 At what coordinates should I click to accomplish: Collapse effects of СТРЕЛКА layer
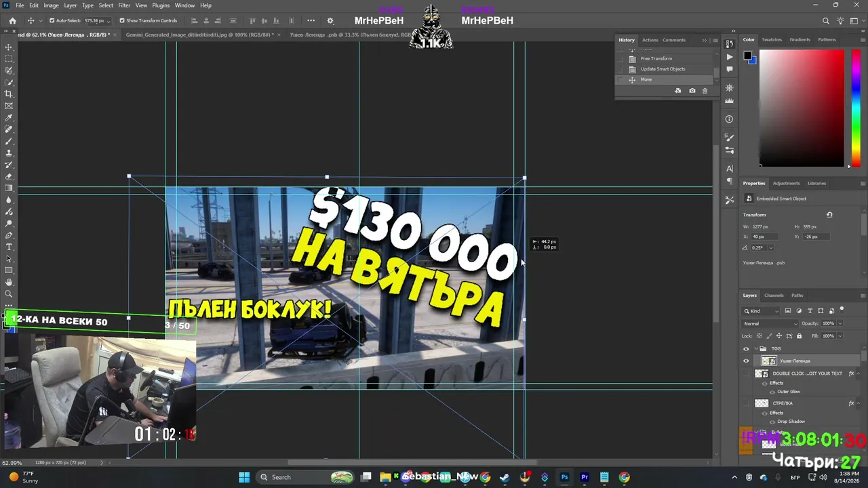858,403
